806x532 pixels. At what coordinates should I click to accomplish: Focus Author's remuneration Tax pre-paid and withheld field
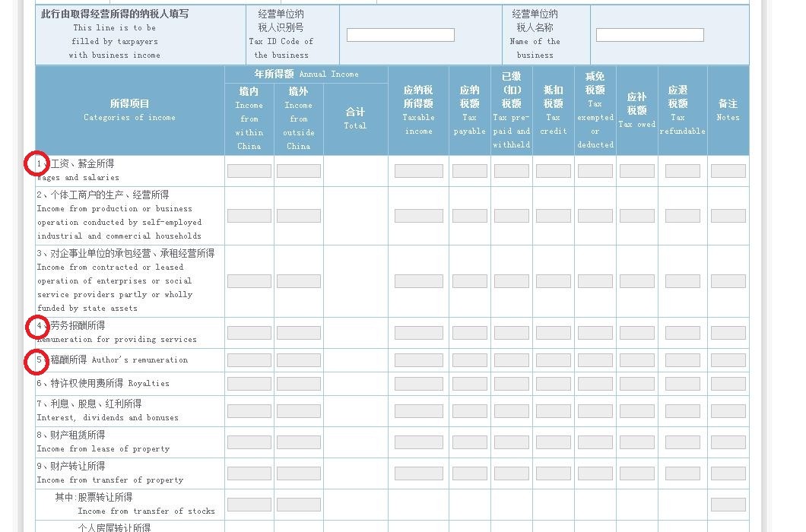tap(511, 360)
